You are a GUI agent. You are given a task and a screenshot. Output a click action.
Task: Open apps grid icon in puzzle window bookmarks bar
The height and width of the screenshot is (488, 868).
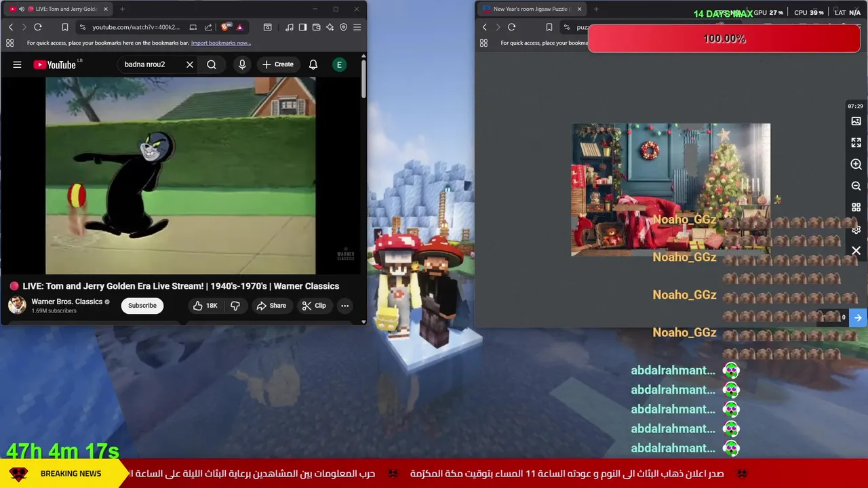[484, 43]
